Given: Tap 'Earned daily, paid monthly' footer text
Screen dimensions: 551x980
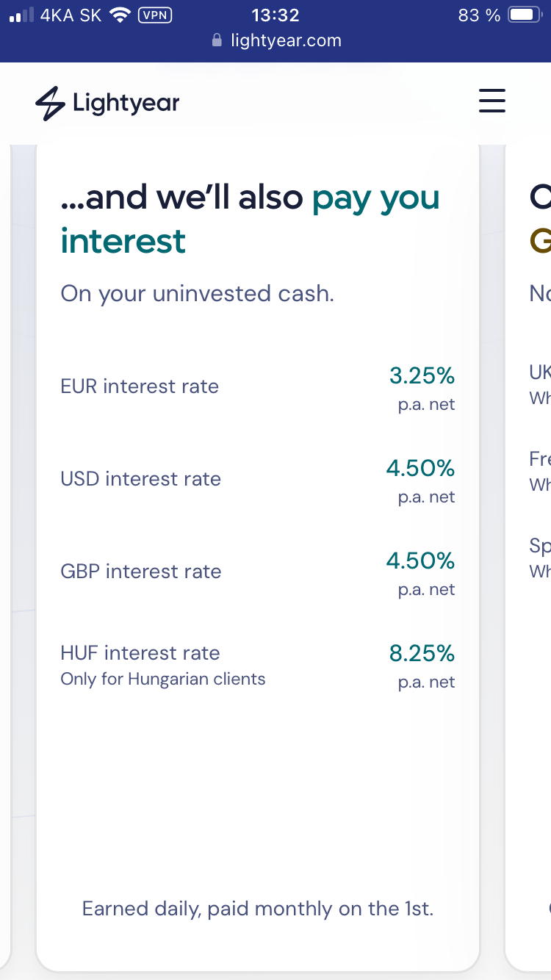Looking at the screenshot, I should [258, 909].
